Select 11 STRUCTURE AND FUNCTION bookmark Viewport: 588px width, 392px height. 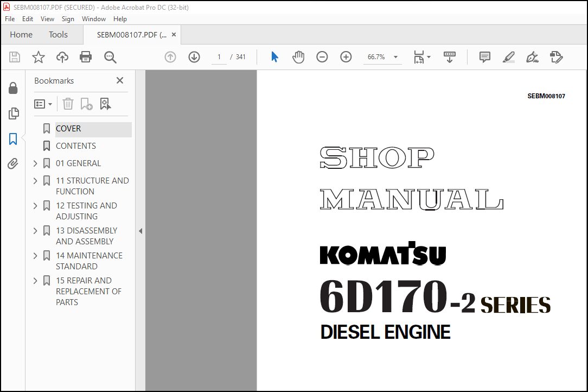click(92, 186)
